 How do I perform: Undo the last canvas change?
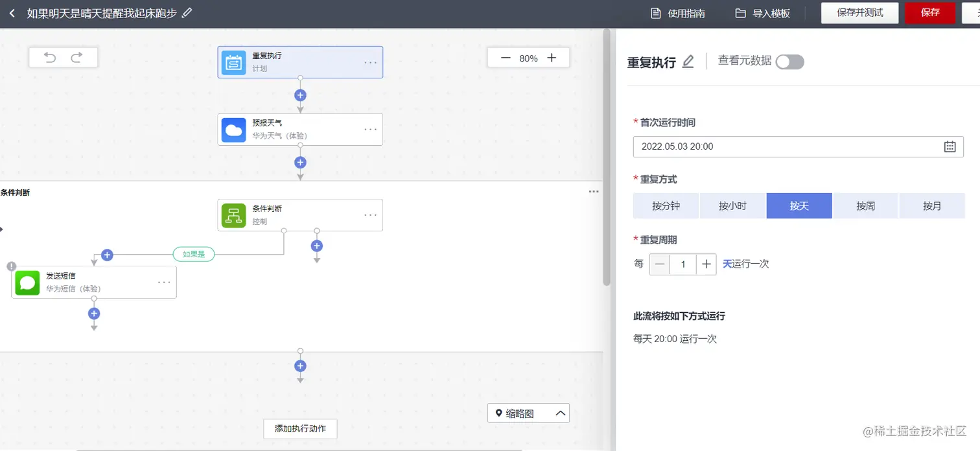(x=50, y=58)
